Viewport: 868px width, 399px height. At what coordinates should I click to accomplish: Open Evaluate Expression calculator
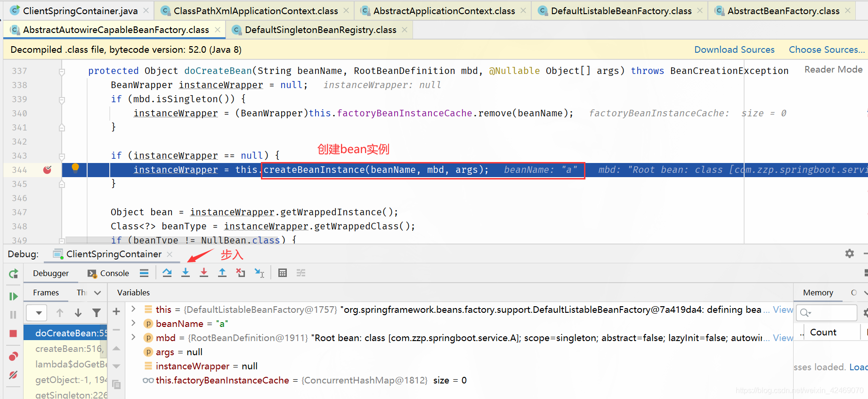click(x=283, y=273)
